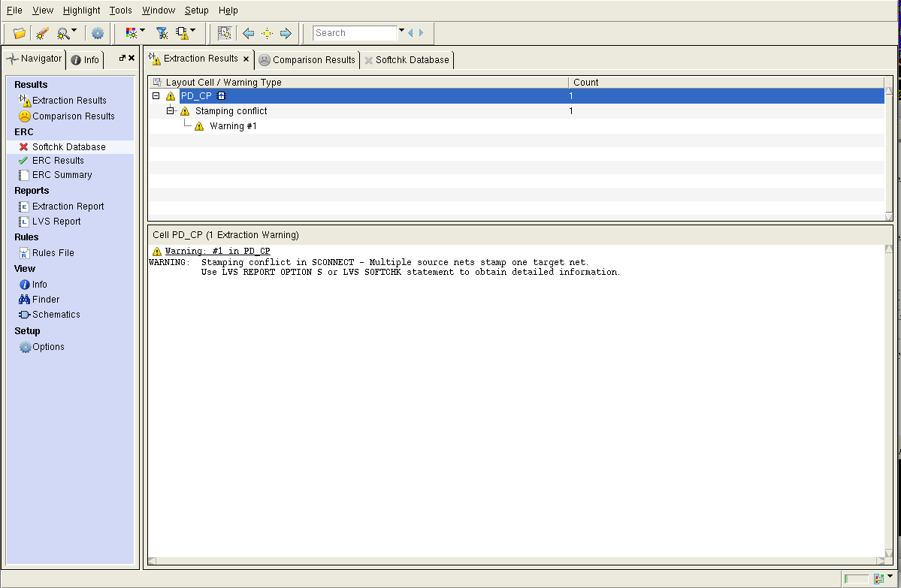Open the Tools menu
Screen dimensions: 901x588
tap(120, 11)
